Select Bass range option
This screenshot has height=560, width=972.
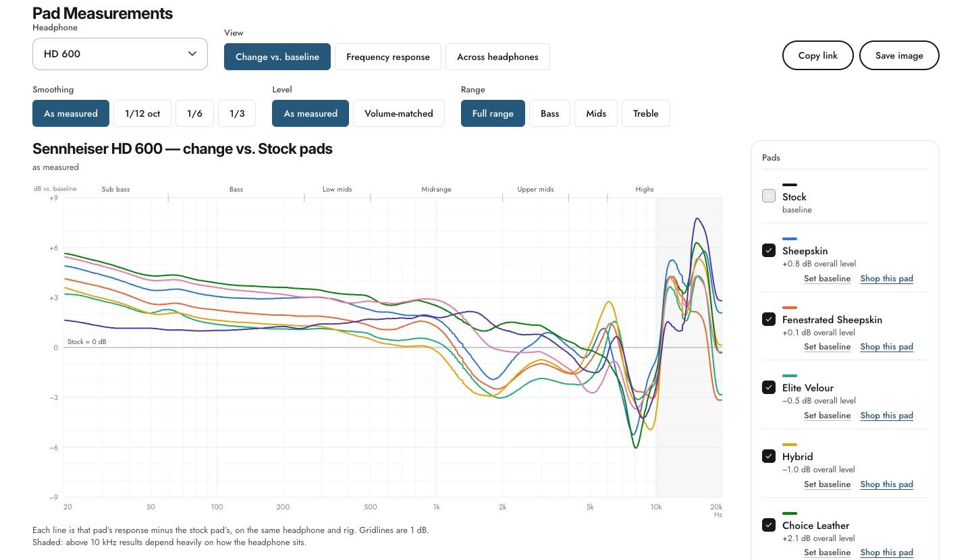[x=549, y=113]
